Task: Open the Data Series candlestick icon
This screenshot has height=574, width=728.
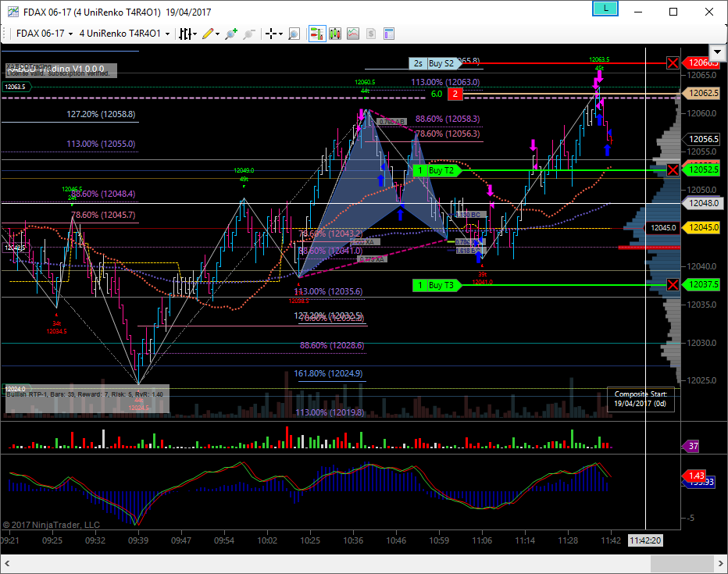Action: (335, 34)
